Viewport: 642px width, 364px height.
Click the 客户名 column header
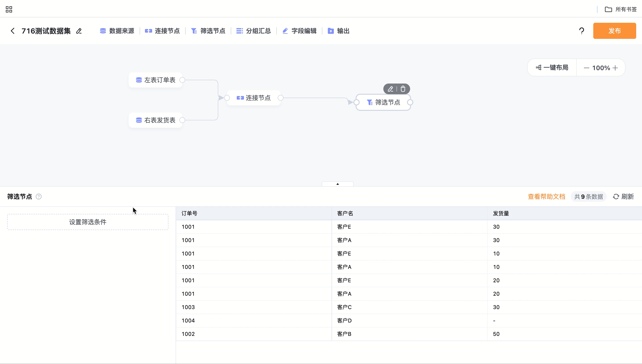(409, 213)
